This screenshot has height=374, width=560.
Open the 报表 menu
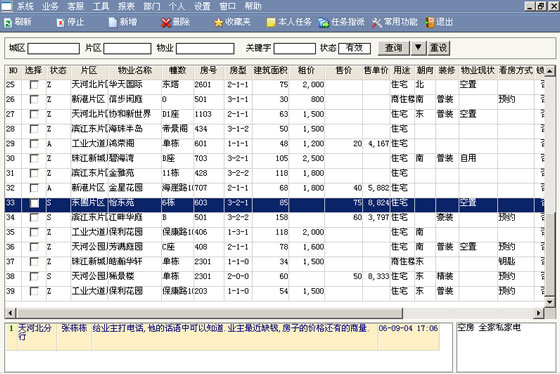click(126, 6)
